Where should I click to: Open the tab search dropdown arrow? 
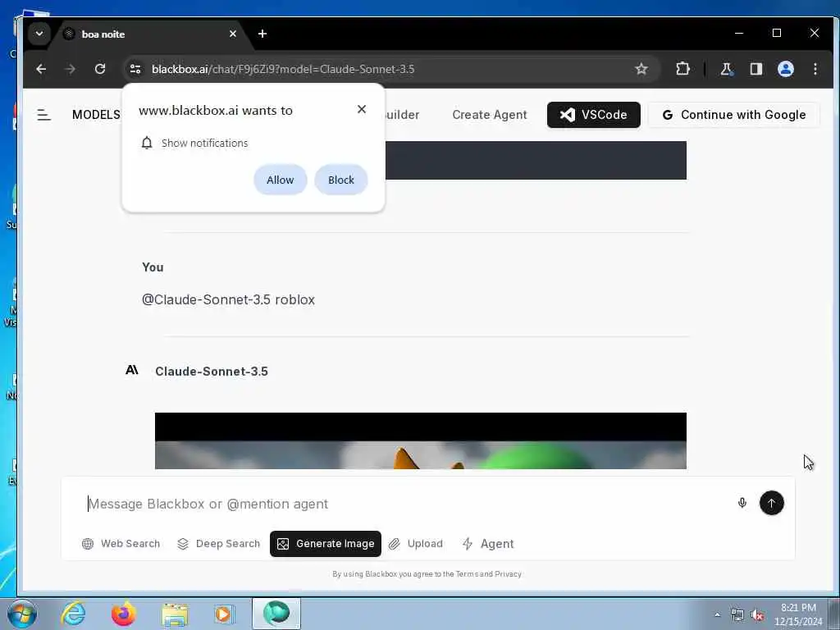(39, 34)
